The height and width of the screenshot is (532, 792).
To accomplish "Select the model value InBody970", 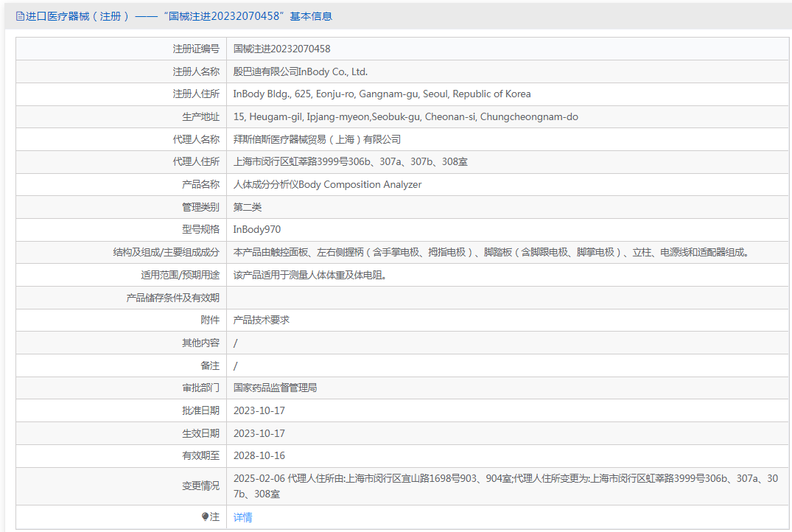I will (x=257, y=229).
